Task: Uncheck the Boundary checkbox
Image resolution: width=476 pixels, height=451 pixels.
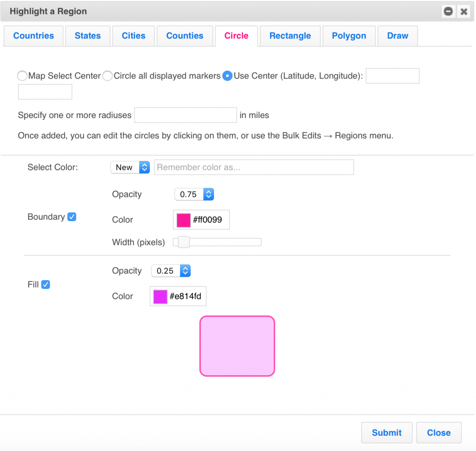Action: pos(72,216)
